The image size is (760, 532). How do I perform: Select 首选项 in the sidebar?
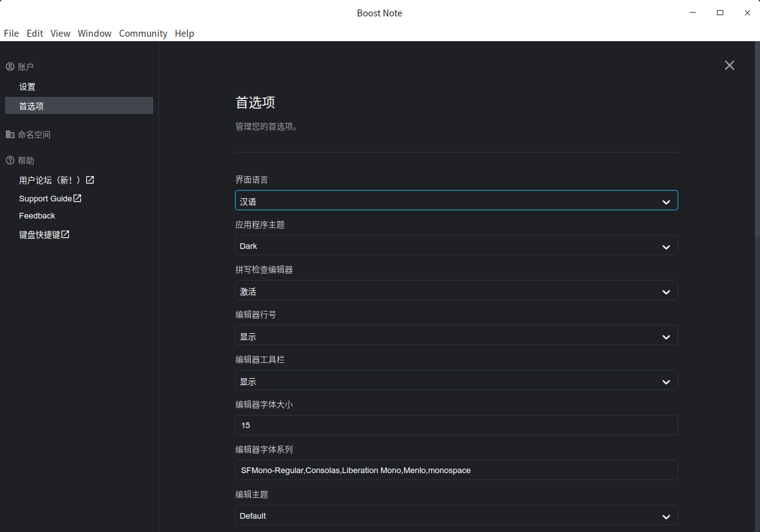pos(32,106)
